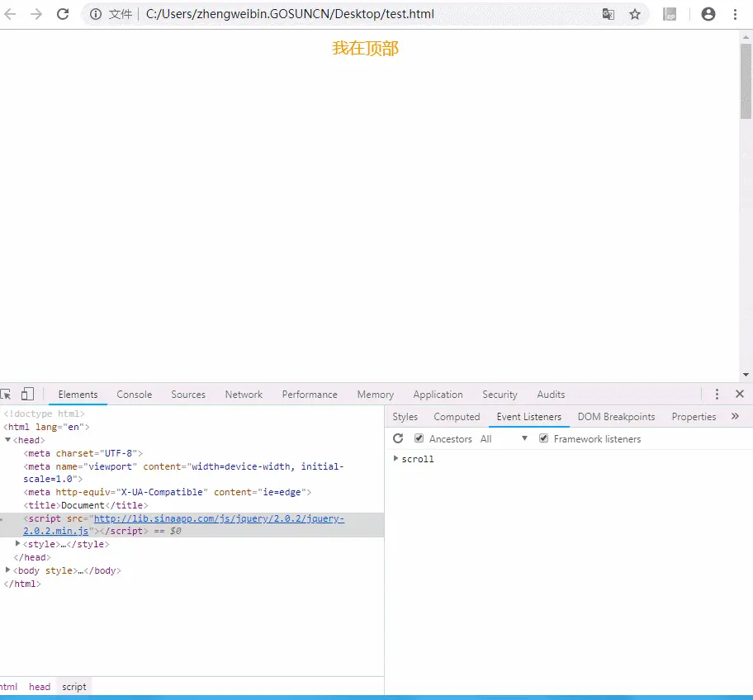Image resolution: width=753 pixels, height=700 pixels.
Task: Open the All listener filter dropdown
Action: click(x=504, y=439)
